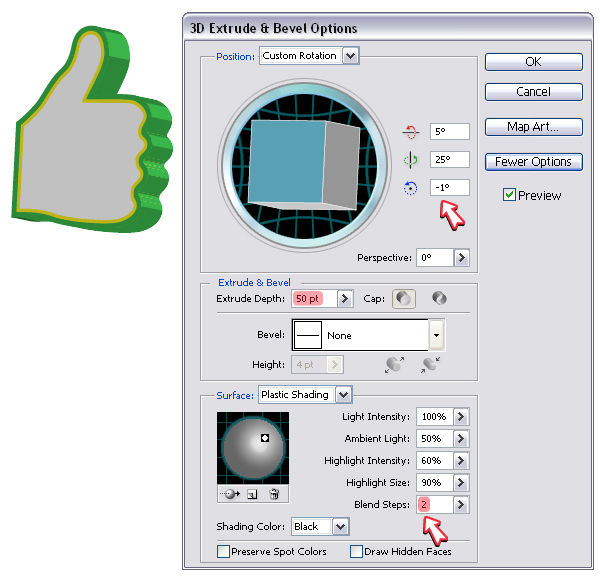Viewport: 600px width, 580px height.
Task: Click the Highlight Size field 90%
Action: (435, 482)
